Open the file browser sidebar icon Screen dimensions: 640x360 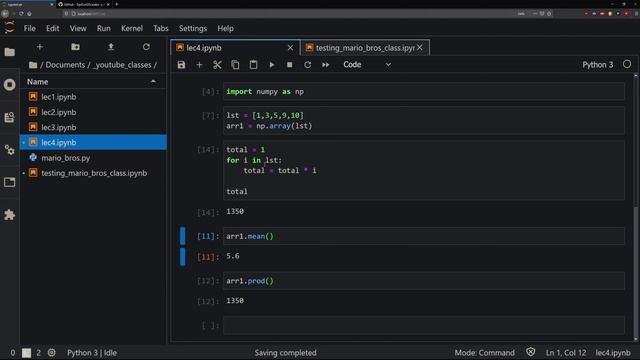[9, 52]
